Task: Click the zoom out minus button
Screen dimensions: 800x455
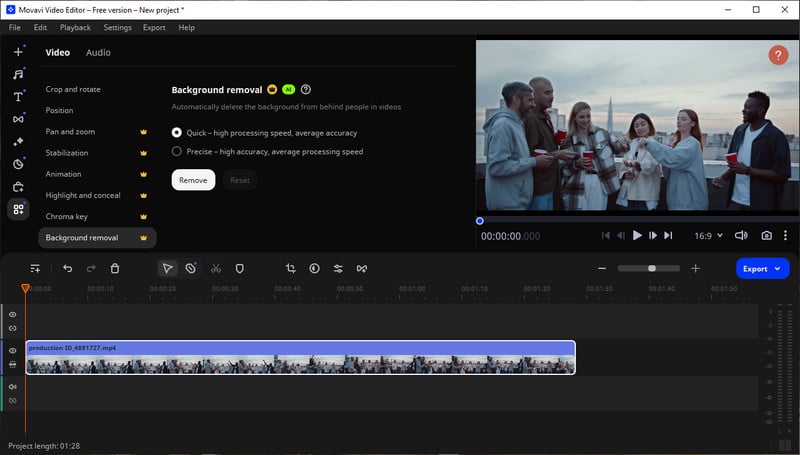Action: pyautogui.click(x=602, y=268)
